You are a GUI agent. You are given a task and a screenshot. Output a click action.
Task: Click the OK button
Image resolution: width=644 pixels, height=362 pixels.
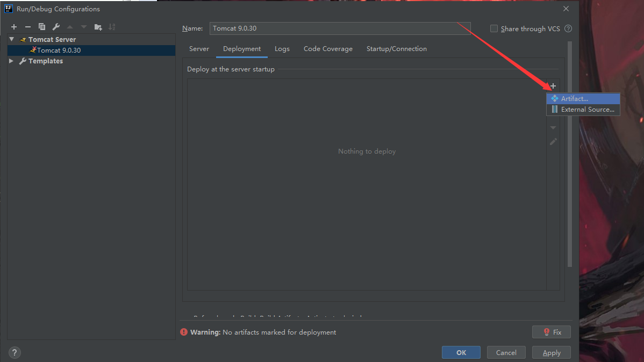(x=461, y=352)
